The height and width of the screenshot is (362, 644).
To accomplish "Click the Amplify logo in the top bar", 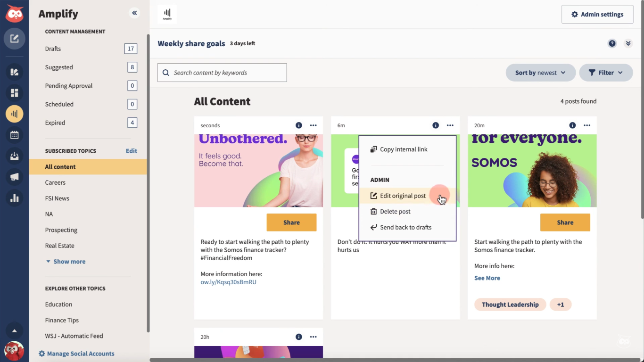I will tap(167, 14).
